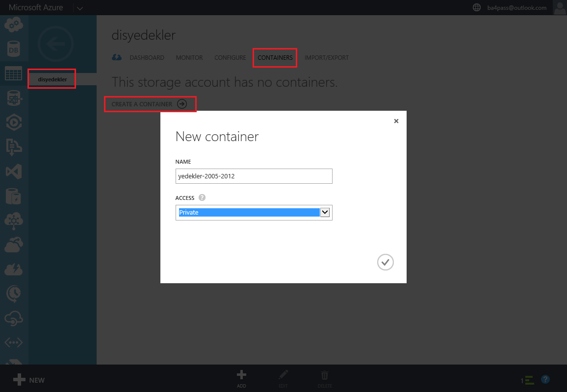Select the Storage grid icon in sidebar
The width and height of the screenshot is (567, 392).
click(14, 73)
